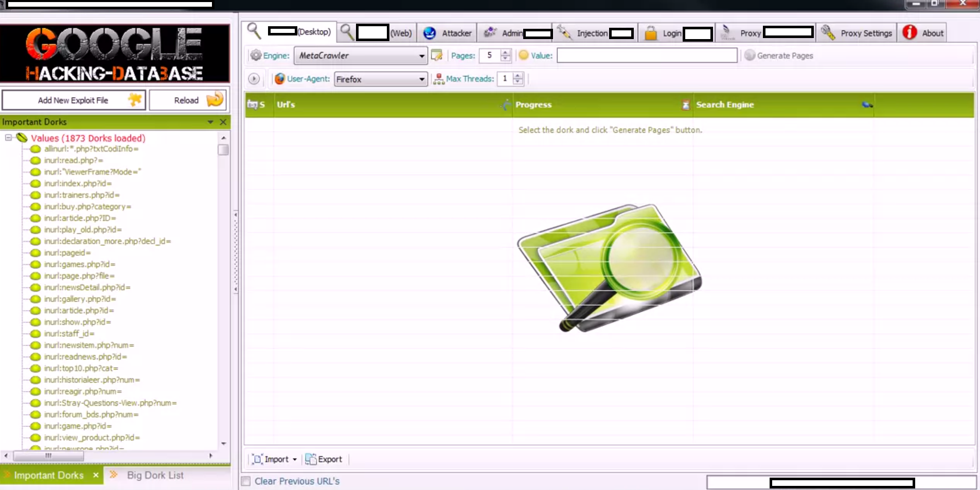Image resolution: width=980 pixels, height=490 pixels.
Task: Select dork allinurl:*.php?txtCodiInfo=
Action: point(91,149)
